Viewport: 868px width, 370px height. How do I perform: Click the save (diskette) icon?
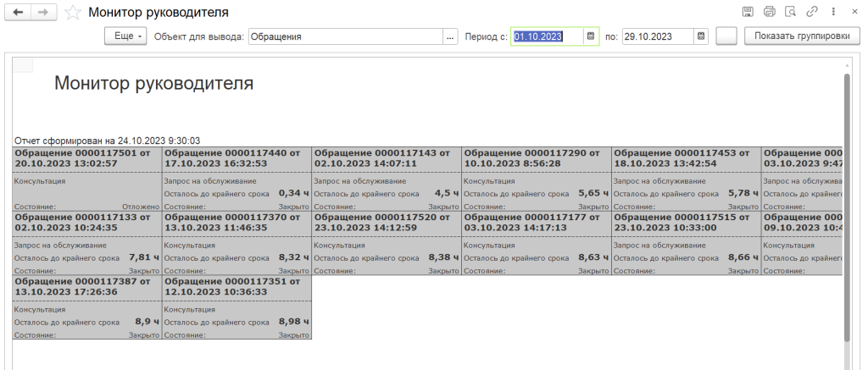click(748, 12)
